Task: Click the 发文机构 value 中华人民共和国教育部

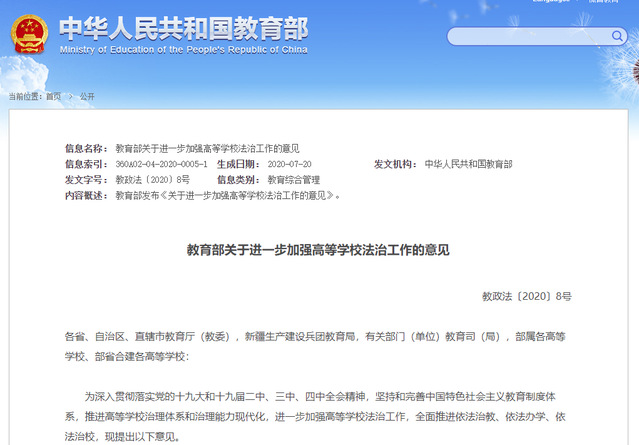Action: pos(468,163)
